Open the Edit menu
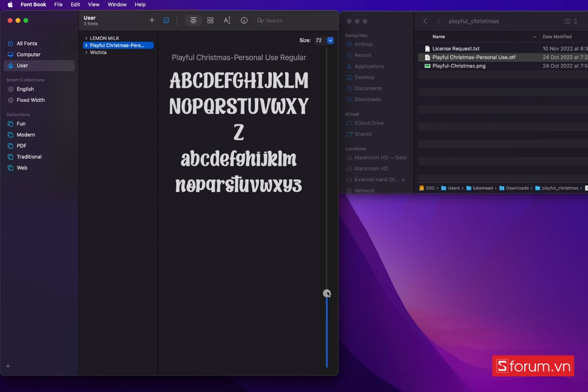Image resolution: width=588 pixels, height=392 pixels. (x=75, y=4)
